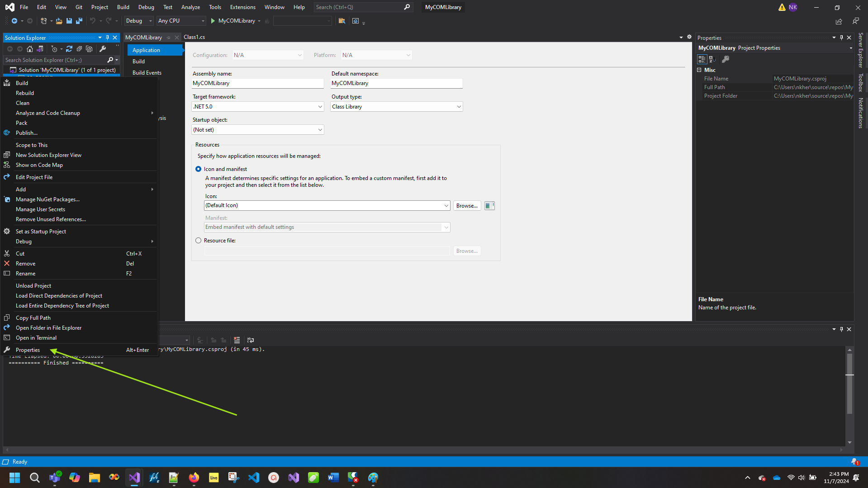Click the Navigate Backward arrow in main toolbar

[x=14, y=21]
